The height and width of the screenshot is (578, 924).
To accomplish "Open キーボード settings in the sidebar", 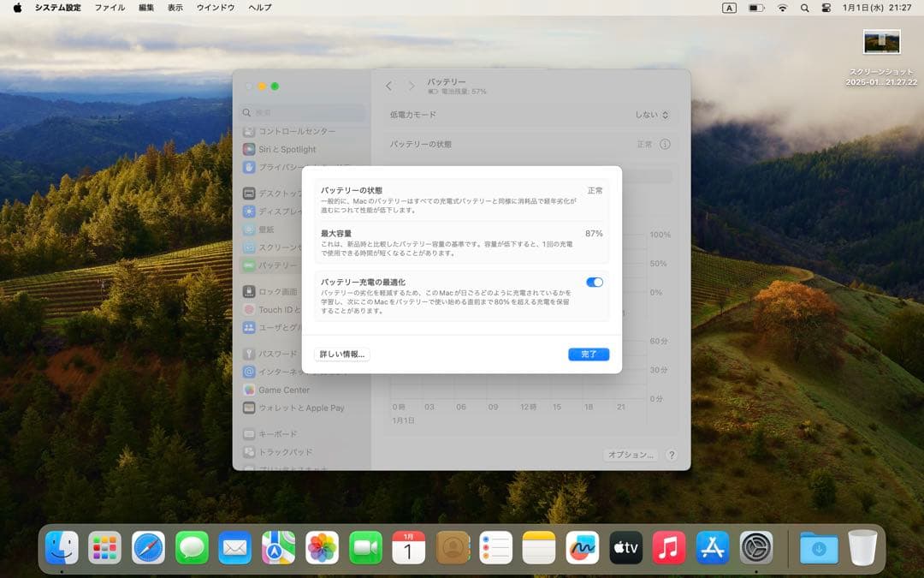I will pyautogui.click(x=275, y=434).
